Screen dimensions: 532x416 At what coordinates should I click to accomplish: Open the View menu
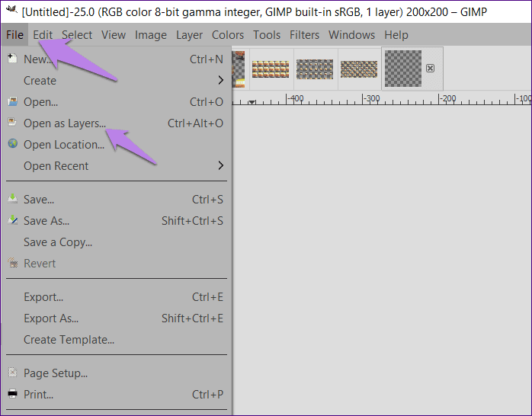point(114,34)
